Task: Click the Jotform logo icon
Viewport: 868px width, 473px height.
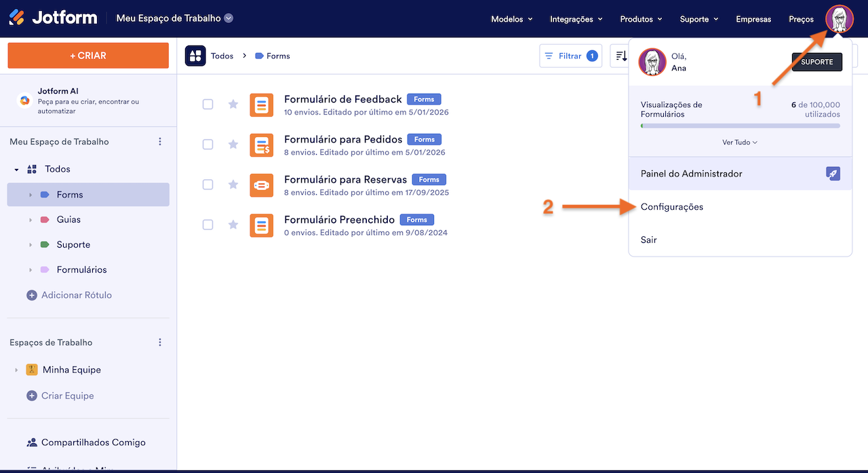Action: (17, 18)
